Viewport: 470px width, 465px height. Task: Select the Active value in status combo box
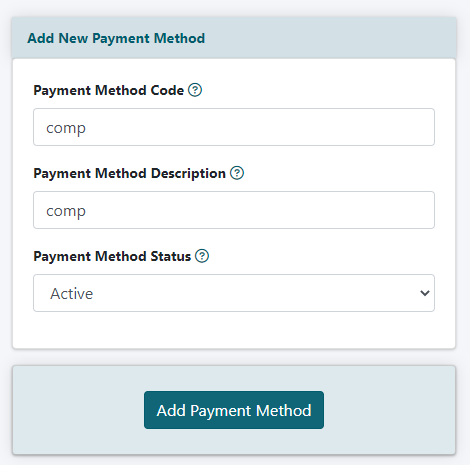72,293
